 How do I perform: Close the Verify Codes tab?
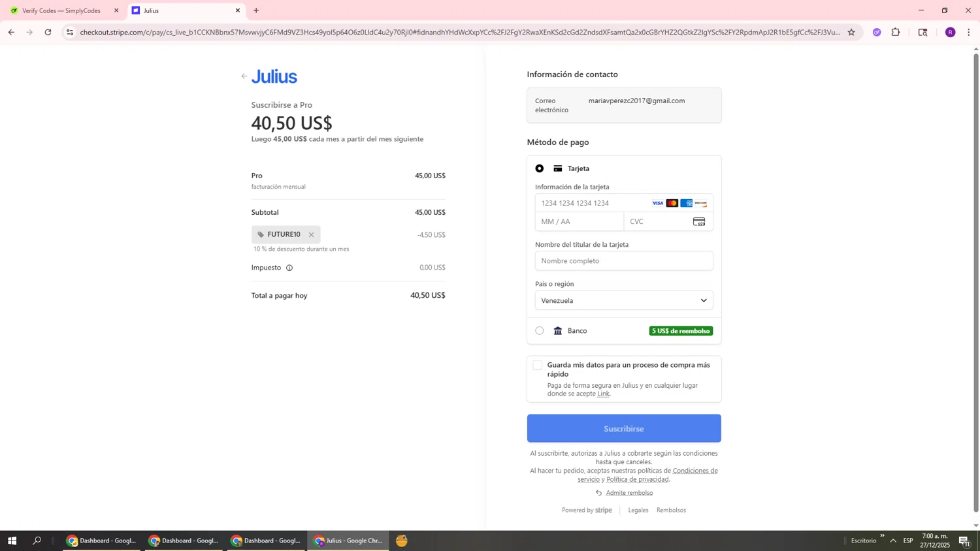[x=116, y=10]
